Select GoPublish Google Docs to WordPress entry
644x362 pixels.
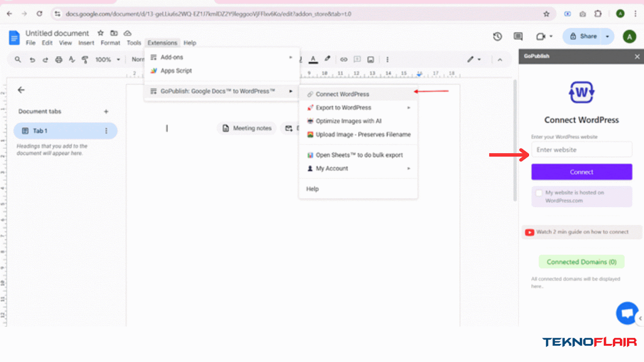221,91
